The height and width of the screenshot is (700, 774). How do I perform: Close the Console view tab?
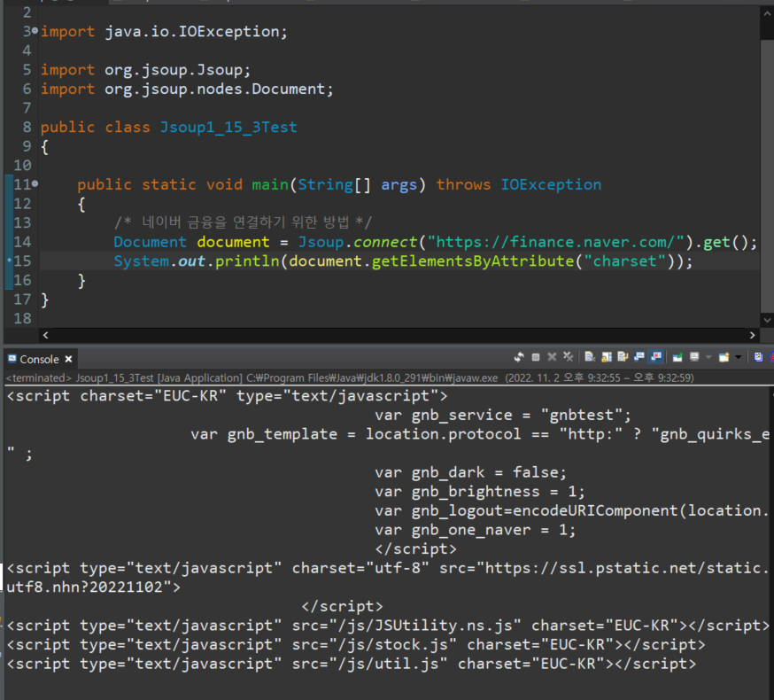click(x=68, y=359)
